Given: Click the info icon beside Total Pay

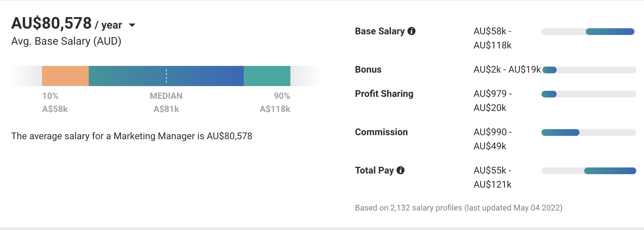Looking at the screenshot, I should click(x=400, y=170).
